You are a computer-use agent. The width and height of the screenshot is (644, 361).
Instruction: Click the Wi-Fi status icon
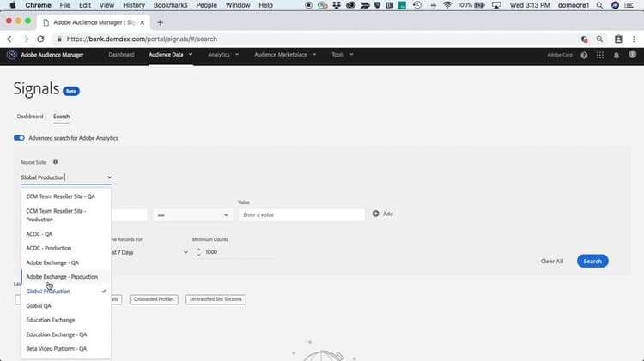click(x=447, y=5)
